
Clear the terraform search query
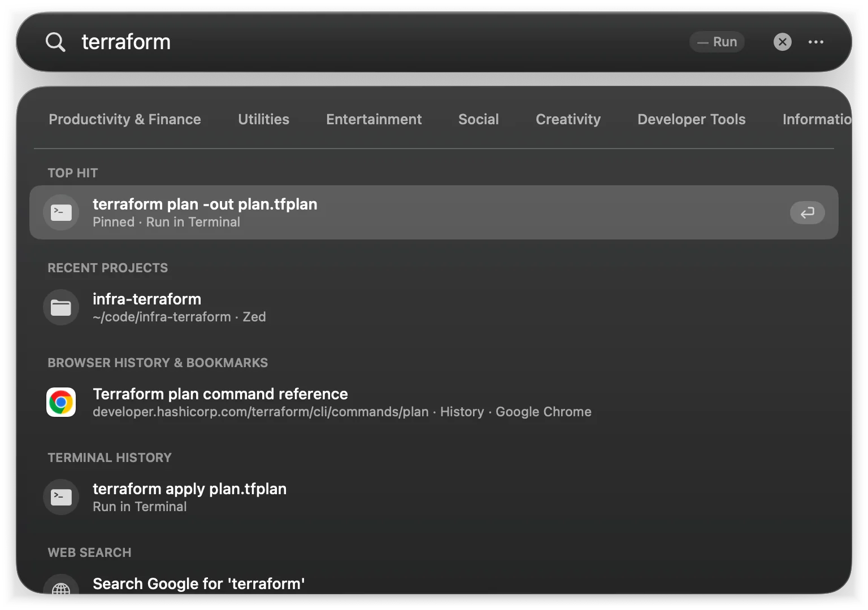pos(782,42)
